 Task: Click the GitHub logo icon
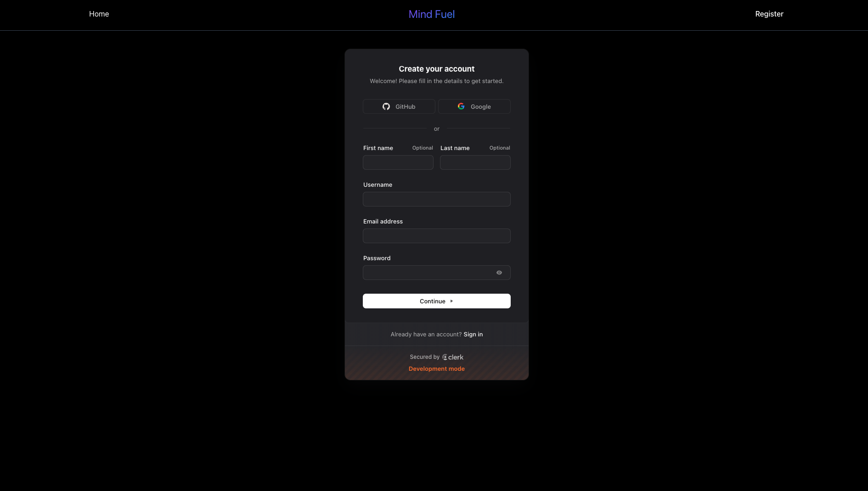pos(386,106)
